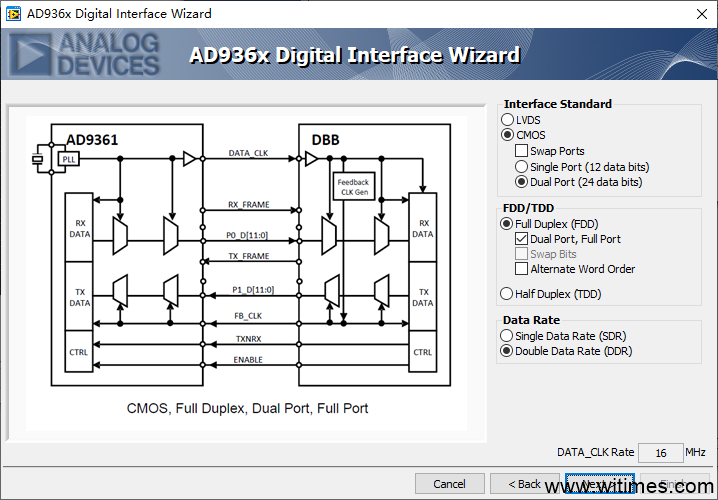Select Single Data Rate (SDR)
718x500 pixels.
point(508,336)
